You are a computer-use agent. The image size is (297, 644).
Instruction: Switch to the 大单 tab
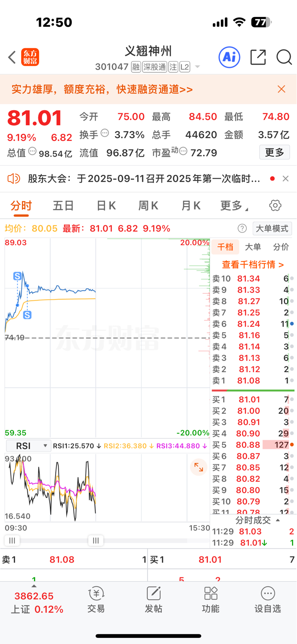253,247
